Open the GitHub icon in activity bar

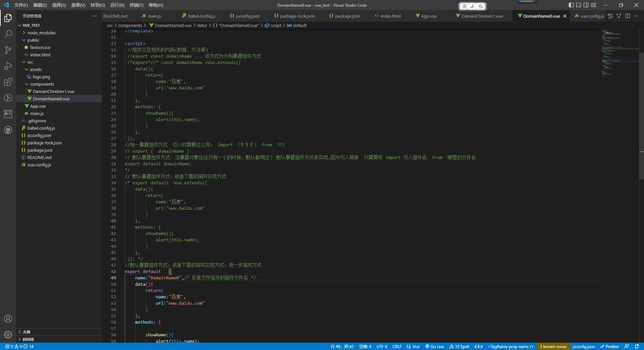click(x=8, y=130)
